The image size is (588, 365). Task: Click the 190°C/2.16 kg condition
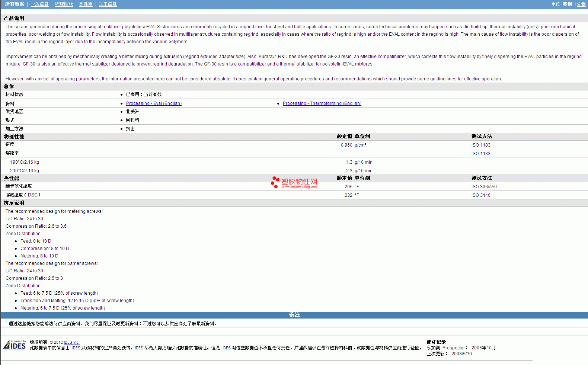tap(25, 162)
